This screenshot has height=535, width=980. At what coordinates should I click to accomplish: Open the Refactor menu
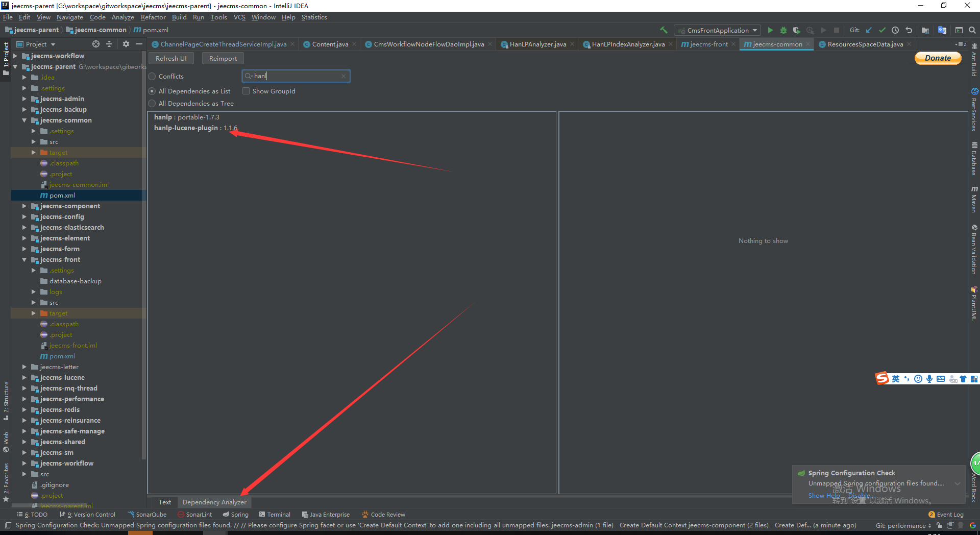153,17
